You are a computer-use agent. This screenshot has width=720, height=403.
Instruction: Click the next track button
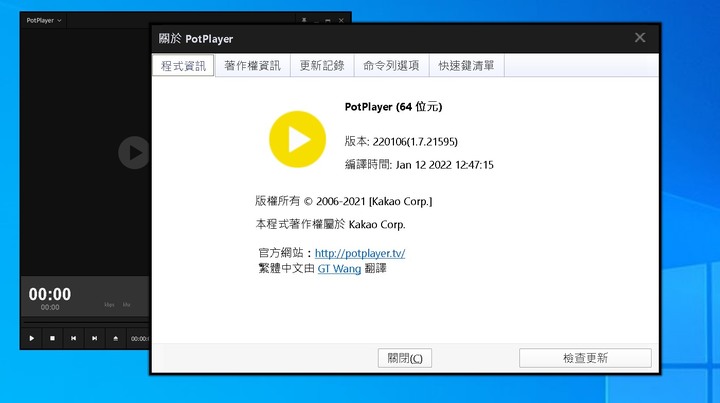[94, 338]
